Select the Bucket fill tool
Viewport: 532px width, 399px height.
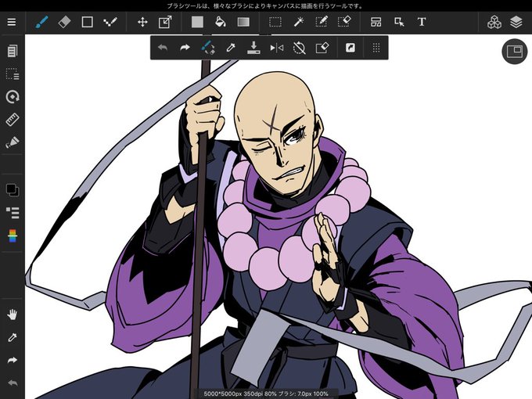pyautogui.click(x=220, y=23)
